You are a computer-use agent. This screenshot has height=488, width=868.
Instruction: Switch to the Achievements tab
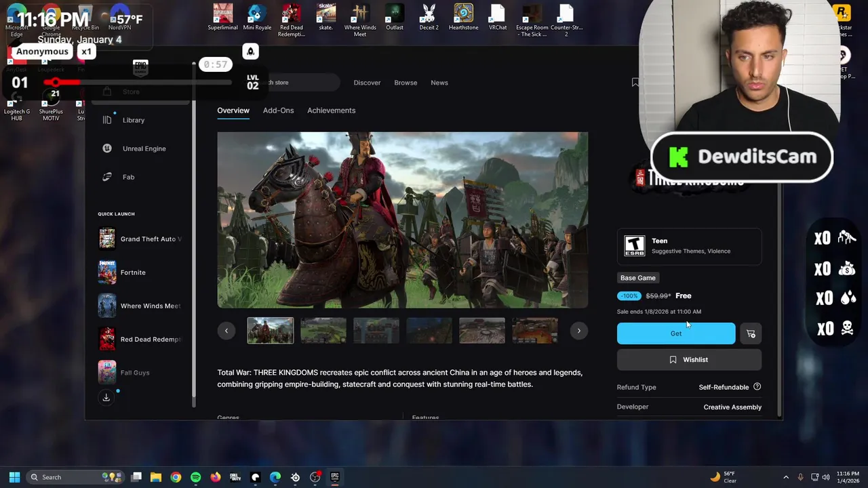point(331,110)
